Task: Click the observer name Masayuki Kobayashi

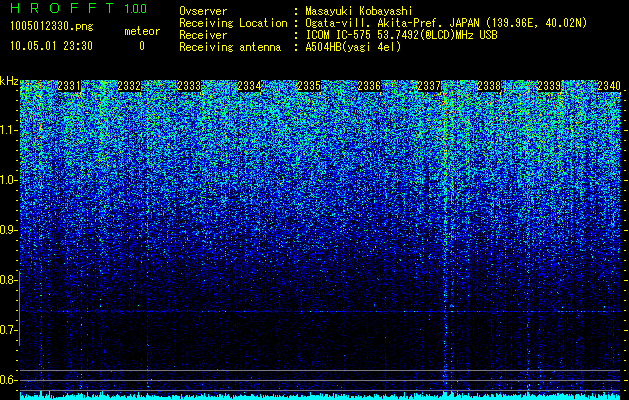Action: click(359, 11)
